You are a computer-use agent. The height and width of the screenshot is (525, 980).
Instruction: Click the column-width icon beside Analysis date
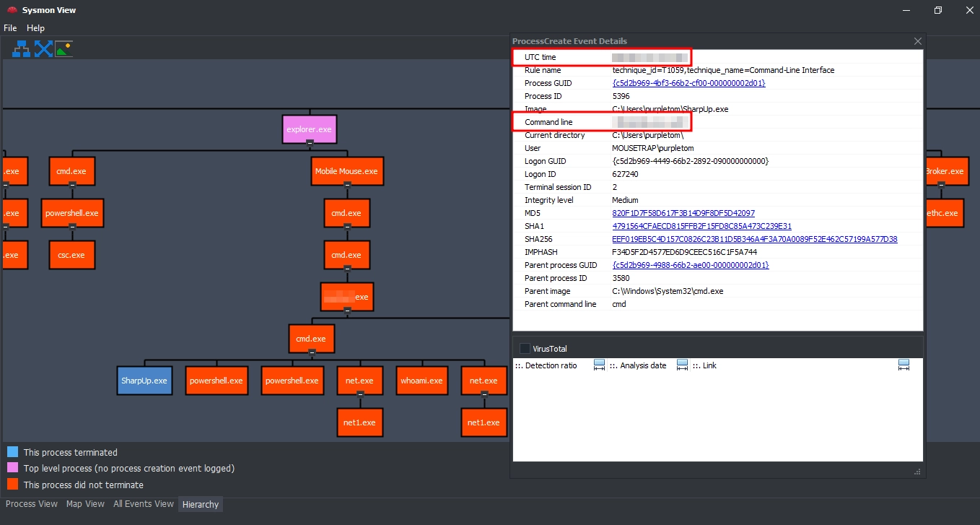pos(682,365)
